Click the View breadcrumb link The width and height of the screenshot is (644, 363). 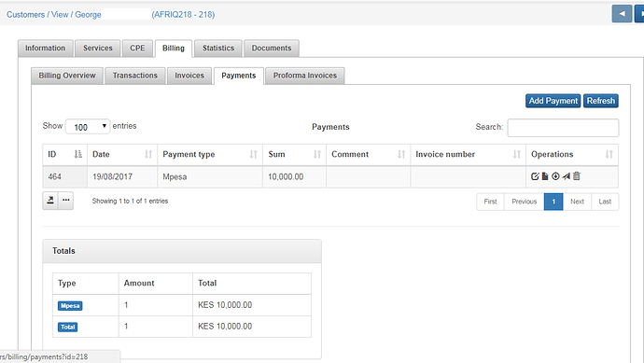click(x=60, y=14)
